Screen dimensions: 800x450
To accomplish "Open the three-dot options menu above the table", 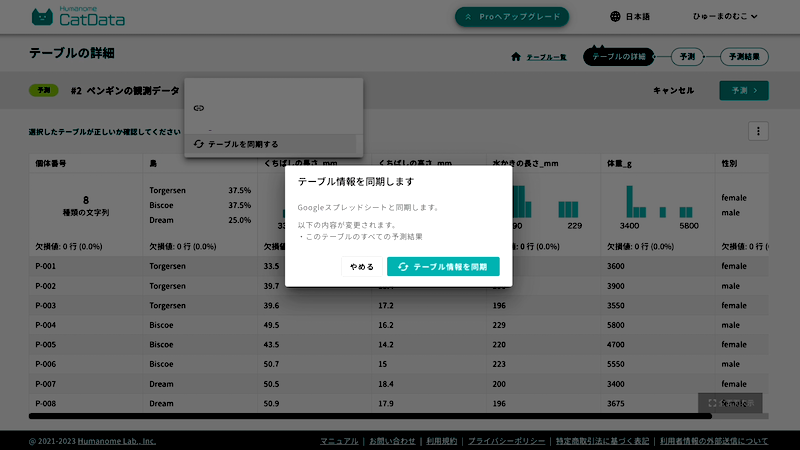I will [758, 131].
